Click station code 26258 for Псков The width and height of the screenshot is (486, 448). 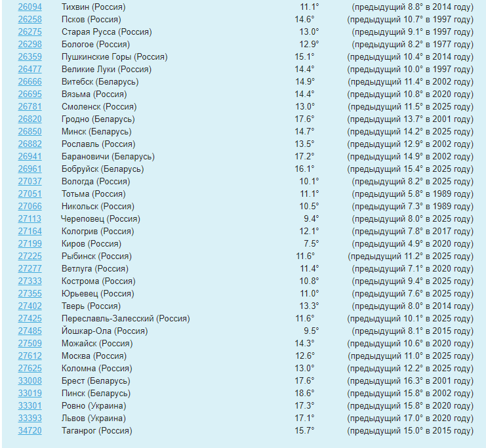tap(30, 19)
